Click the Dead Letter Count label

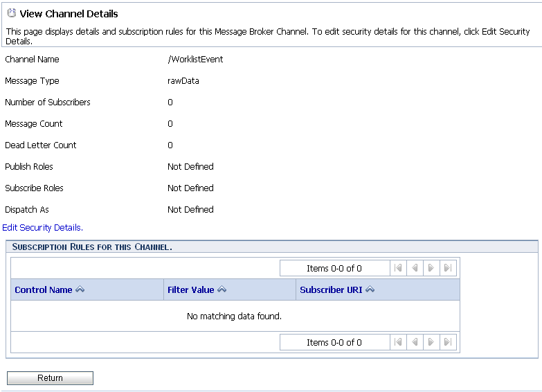40,145
